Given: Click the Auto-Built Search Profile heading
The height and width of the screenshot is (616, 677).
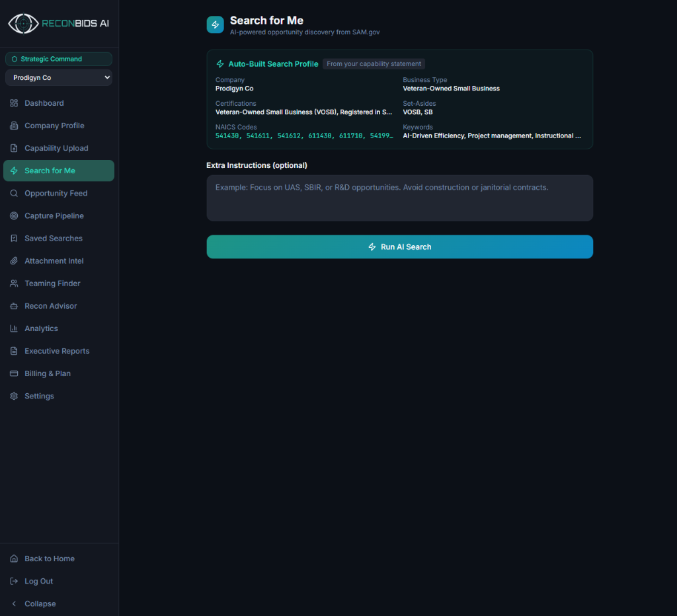Looking at the screenshot, I should coord(273,64).
